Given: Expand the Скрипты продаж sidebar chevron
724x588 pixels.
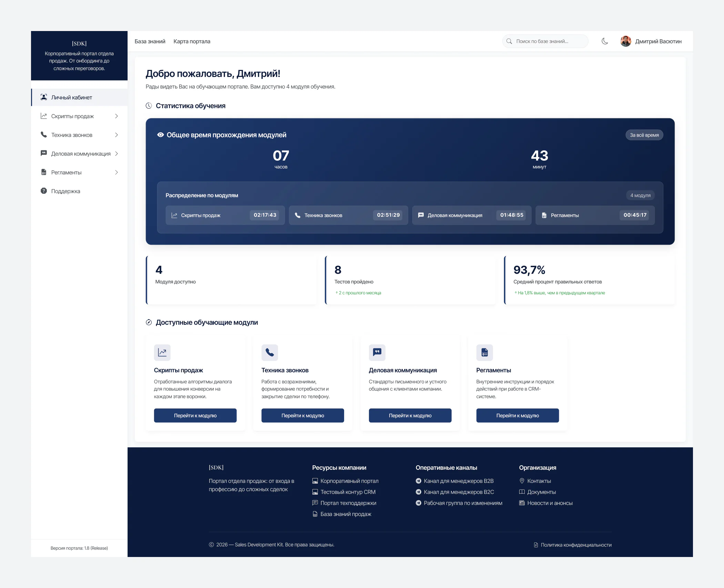Looking at the screenshot, I should 117,116.
